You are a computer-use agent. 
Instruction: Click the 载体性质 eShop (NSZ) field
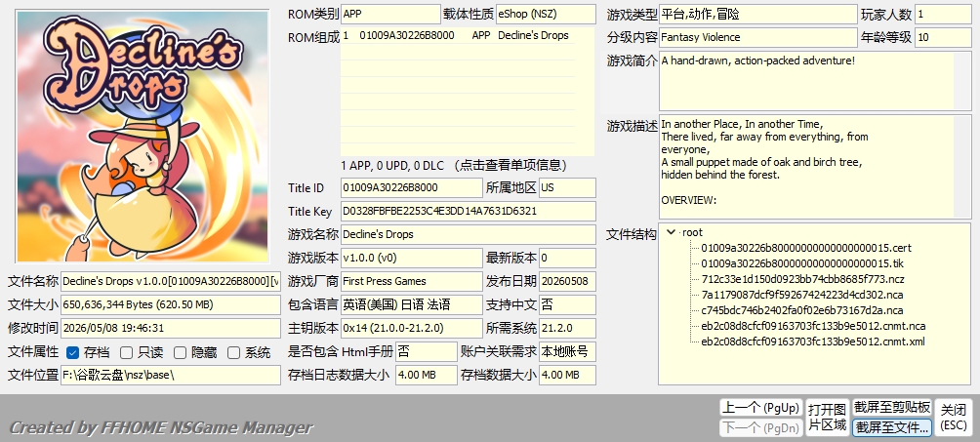pos(546,14)
